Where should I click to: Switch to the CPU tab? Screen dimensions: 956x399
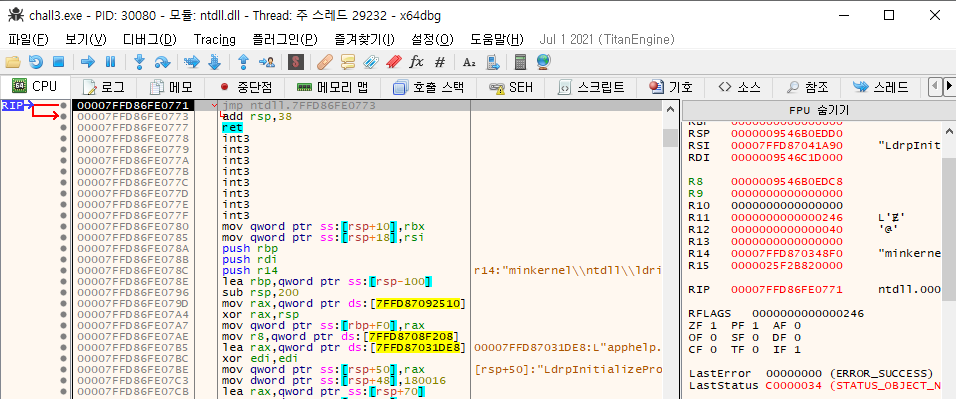coord(35,87)
